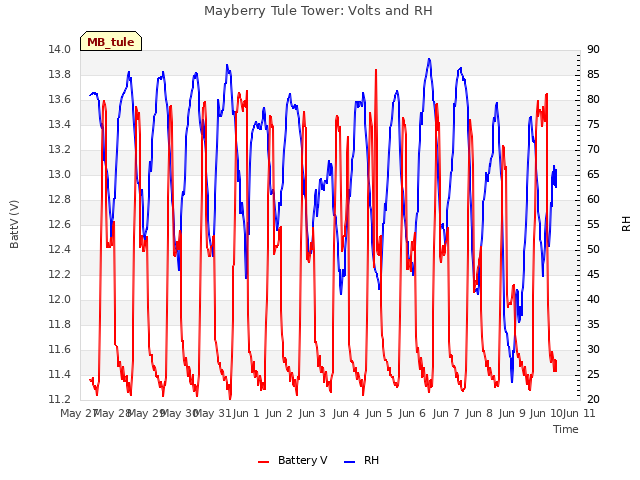Click the 13.0 left axis value
Image resolution: width=640 pixels, height=480 pixels.
pyautogui.click(x=60, y=175)
